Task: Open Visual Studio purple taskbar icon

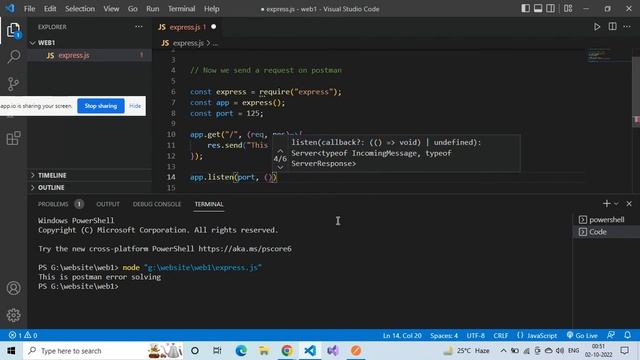Action: 333,351
